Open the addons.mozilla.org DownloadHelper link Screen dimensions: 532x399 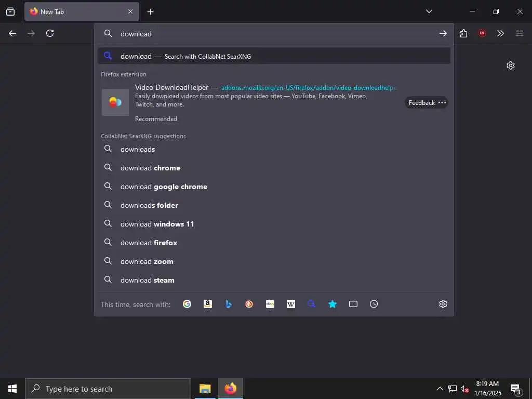(309, 88)
